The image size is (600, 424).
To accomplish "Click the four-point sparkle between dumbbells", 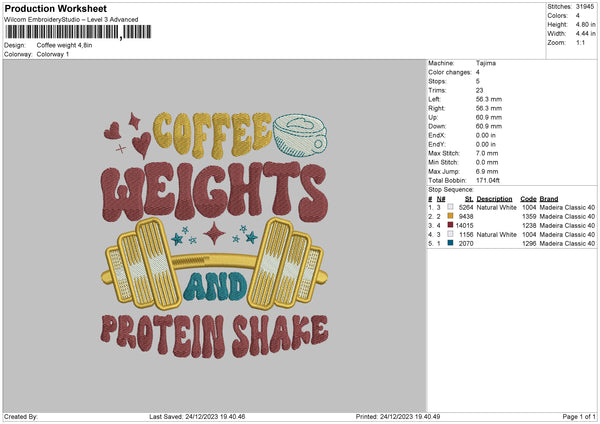I will [x=214, y=235].
